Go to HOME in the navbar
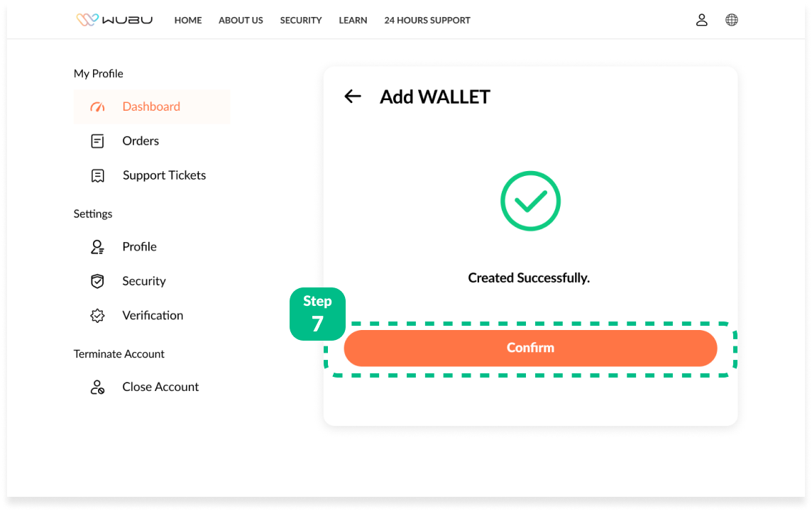Image resolution: width=812 pixels, height=511 pixels. point(188,21)
